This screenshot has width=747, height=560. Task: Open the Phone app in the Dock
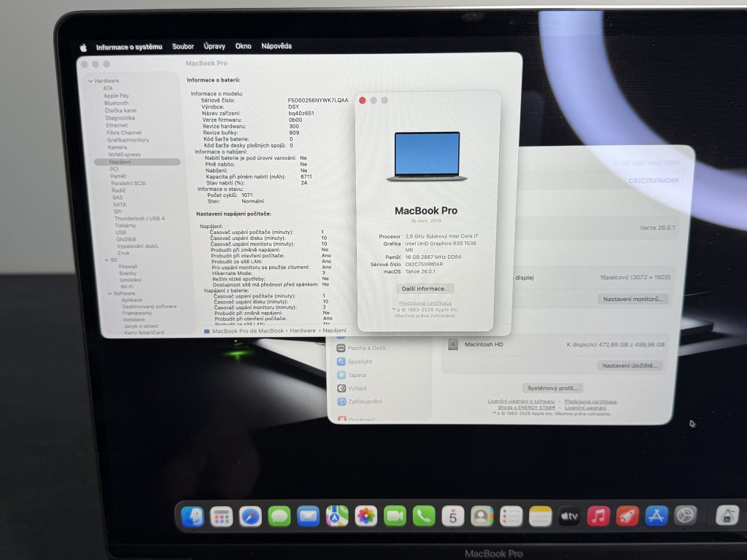pos(424,516)
